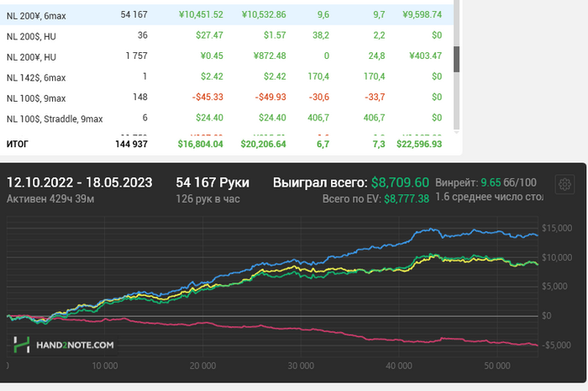This screenshot has width=588, height=391.
Task: Click the ¥872.48 cell
Action: tap(270, 55)
